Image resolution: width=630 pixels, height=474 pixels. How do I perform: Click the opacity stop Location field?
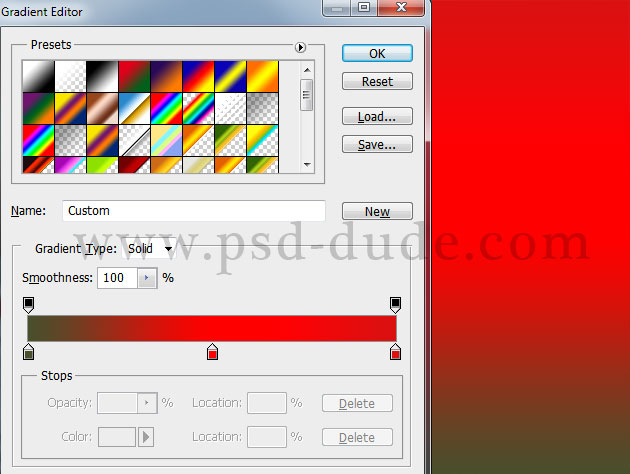coord(267,403)
